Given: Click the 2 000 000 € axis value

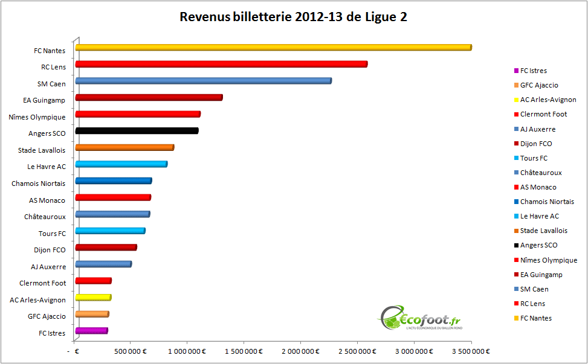Looking at the screenshot, I should [x=300, y=352].
